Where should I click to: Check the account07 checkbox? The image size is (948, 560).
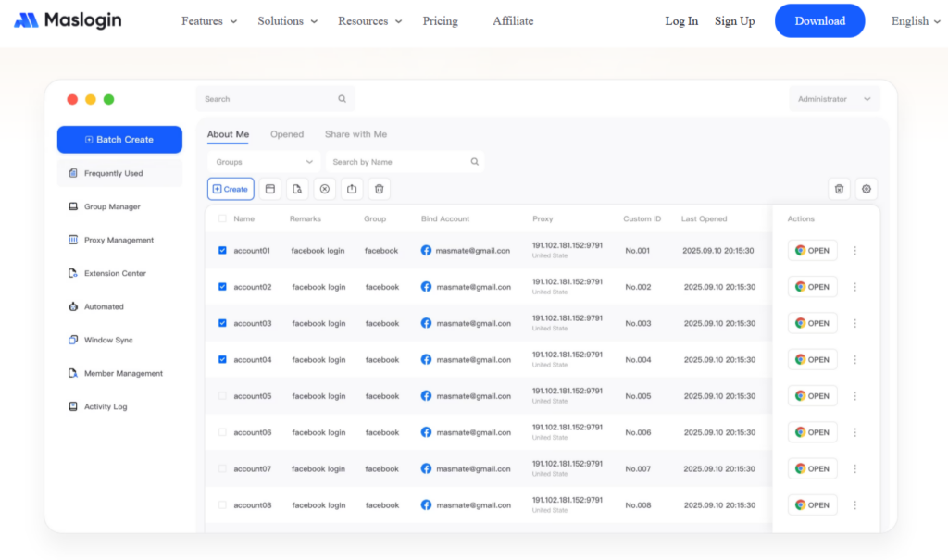tap(222, 469)
